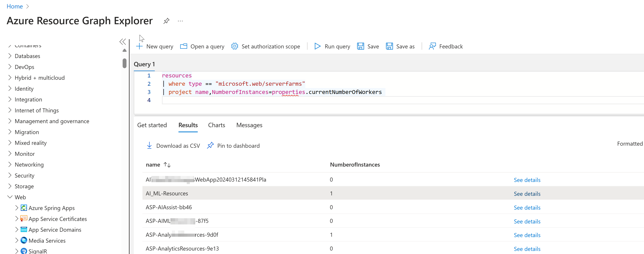The width and height of the screenshot is (644, 254).
Task: Sort results by name column arrows
Action: [x=167, y=165]
